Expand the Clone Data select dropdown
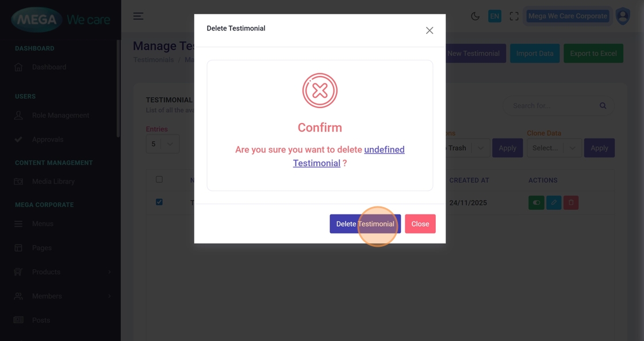Screen dimensions: 644x341 point(554,148)
